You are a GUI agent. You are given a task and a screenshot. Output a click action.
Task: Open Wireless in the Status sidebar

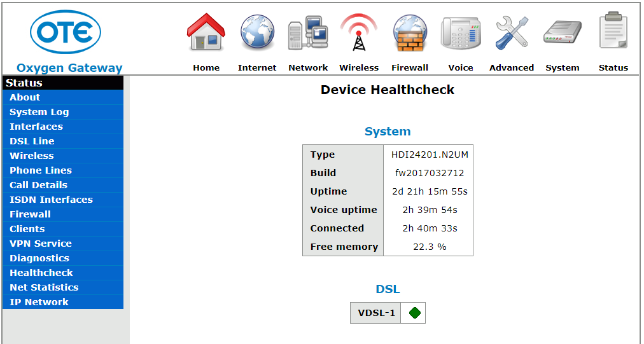(x=63, y=156)
